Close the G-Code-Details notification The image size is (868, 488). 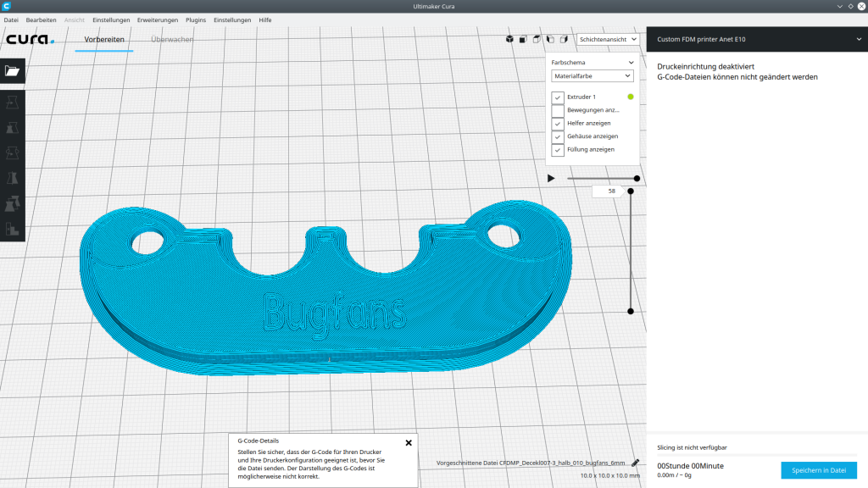[x=409, y=442]
